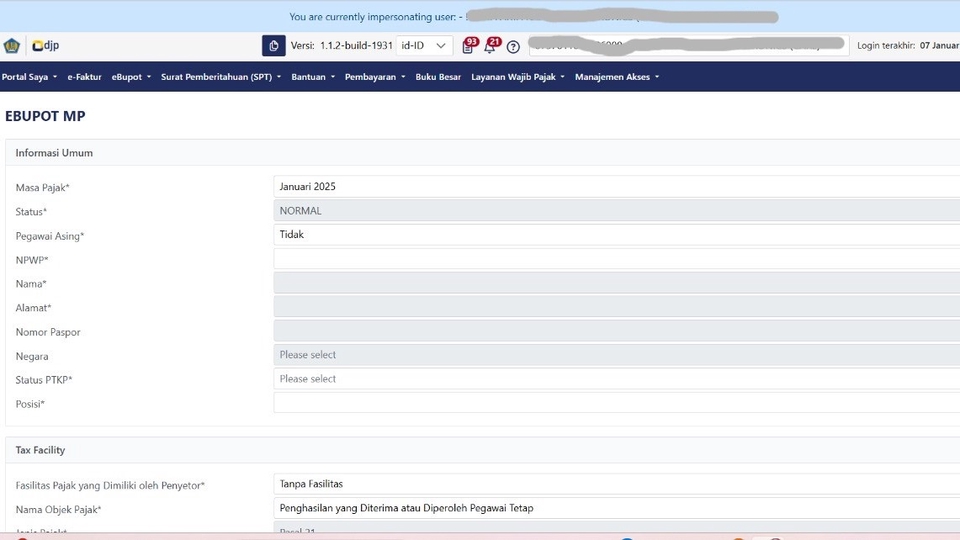Open the e-Faktur menu
Image resolution: width=960 pixels, height=540 pixels.
(x=84, y=77)
